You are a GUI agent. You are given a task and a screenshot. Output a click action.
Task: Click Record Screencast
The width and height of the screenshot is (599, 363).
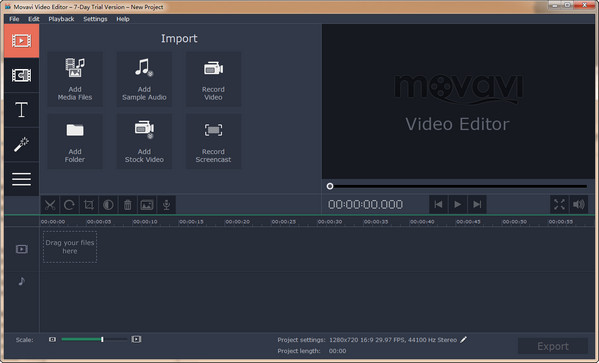click(x=213, y=141)
